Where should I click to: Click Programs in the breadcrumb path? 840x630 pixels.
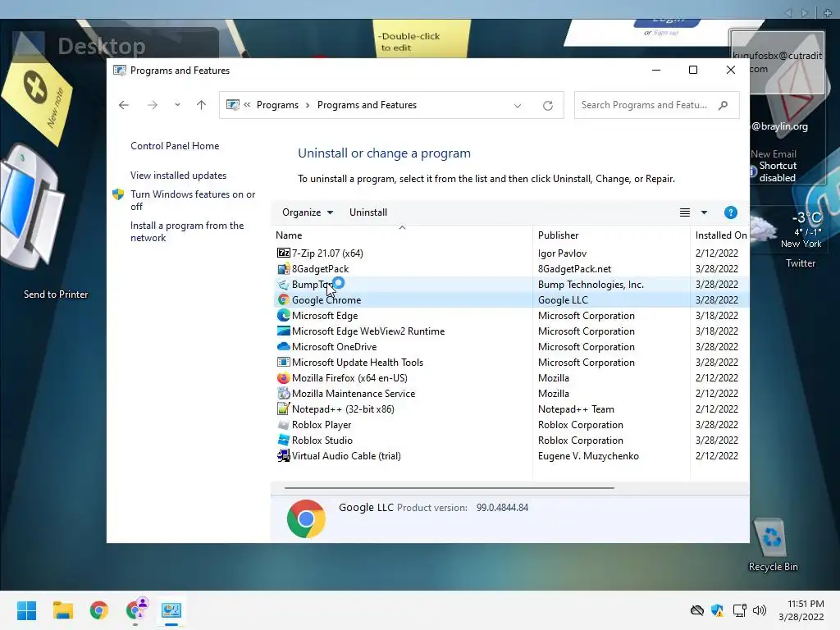pyautogui.click(x=277, y=105)
